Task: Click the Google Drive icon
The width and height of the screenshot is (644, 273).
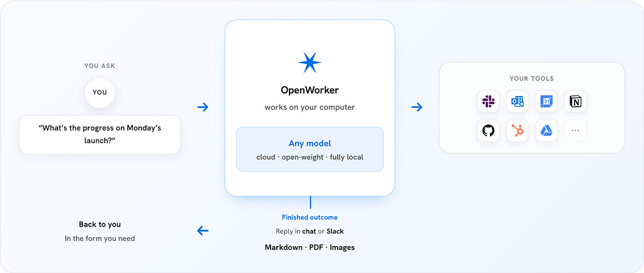Action: click(546, 131)
